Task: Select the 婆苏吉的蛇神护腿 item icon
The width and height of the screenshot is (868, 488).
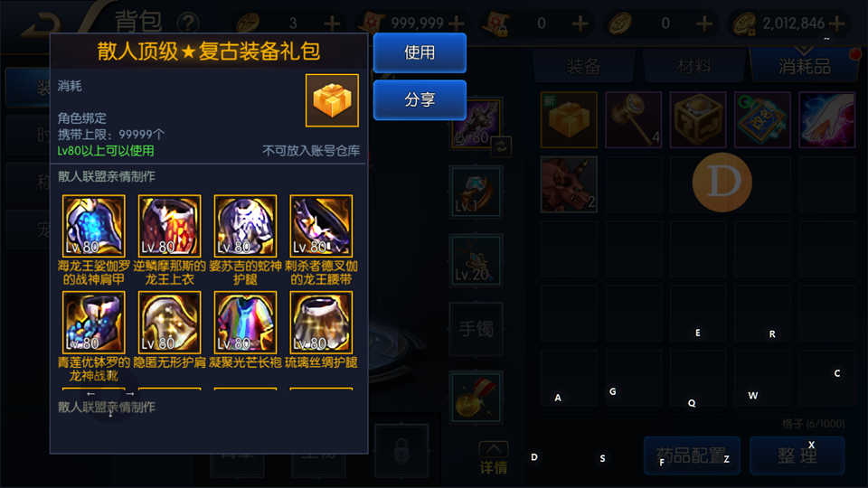Action: click(245, 226)
